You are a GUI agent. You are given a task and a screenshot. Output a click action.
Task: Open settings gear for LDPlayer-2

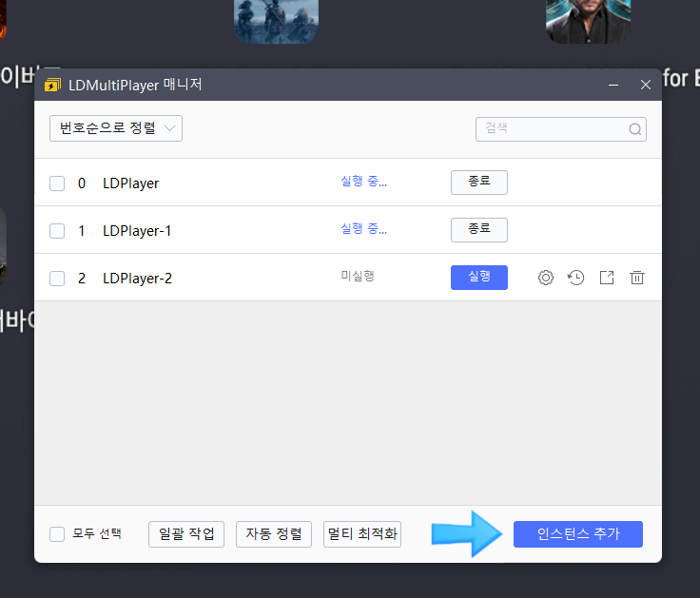(x=546, y=278)
